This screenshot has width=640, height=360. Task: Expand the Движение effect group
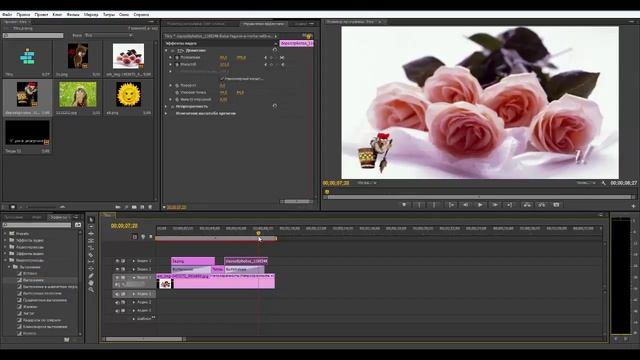click(167, 50)
